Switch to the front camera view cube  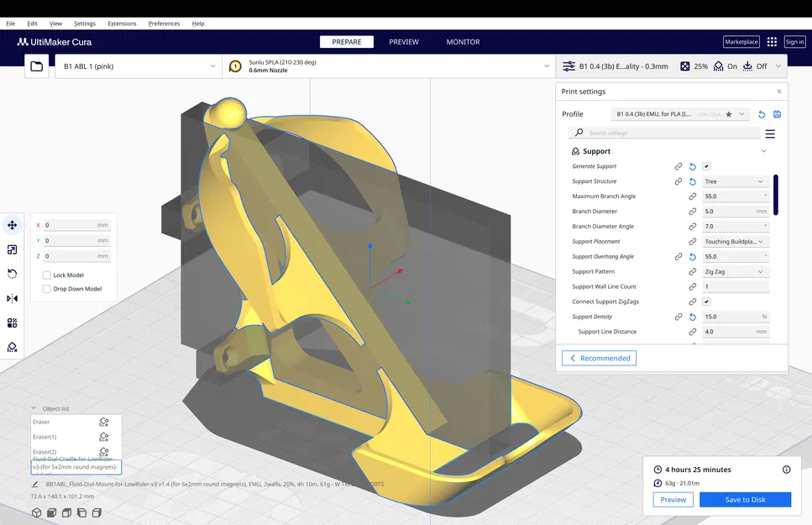point(51,512)
